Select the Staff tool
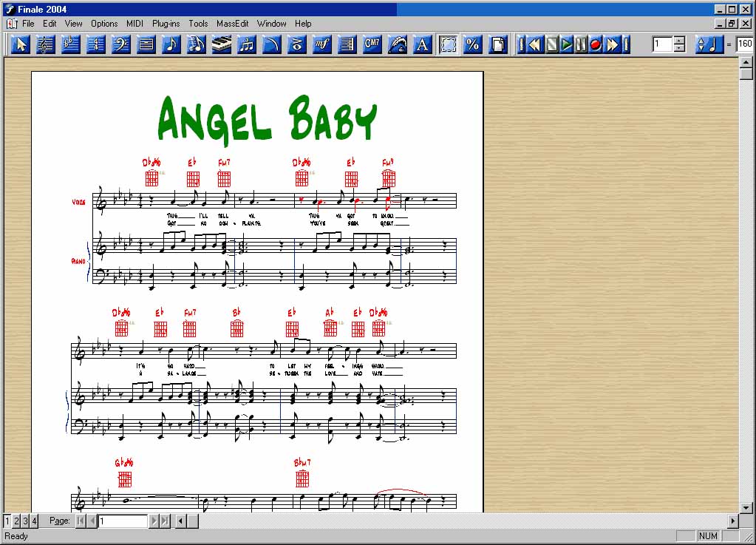The height and width of the screenshot is (545, 756). point(46,44)
